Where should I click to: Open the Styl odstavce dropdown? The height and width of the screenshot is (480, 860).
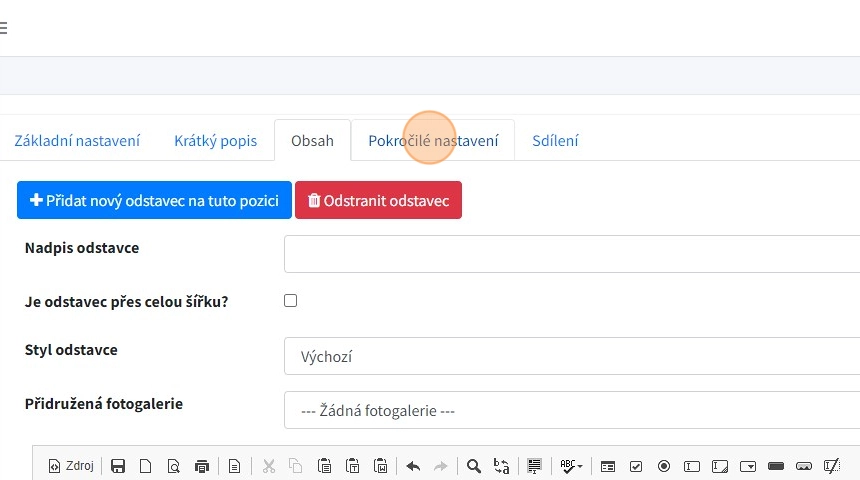pos(572,356)
